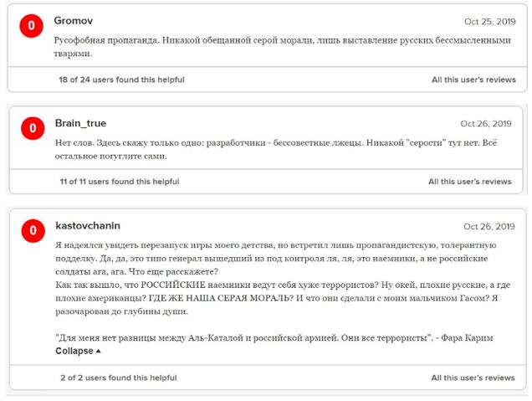The image size is (532, 401).
Task: Click '18 of 24 users found this helpful'
Action: (121, 80)
